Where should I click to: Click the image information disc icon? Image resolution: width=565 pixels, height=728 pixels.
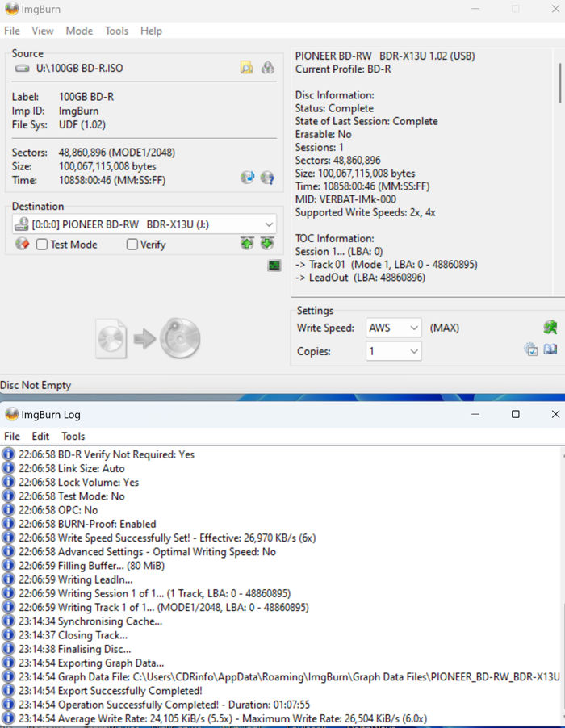point(248,178)
